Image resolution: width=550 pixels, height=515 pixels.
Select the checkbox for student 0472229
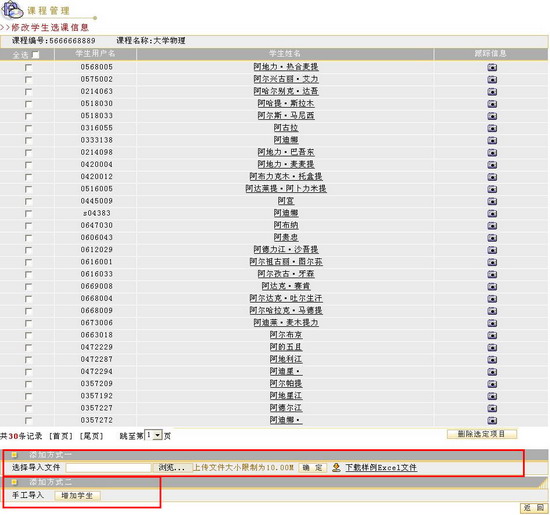click(28, 348)
